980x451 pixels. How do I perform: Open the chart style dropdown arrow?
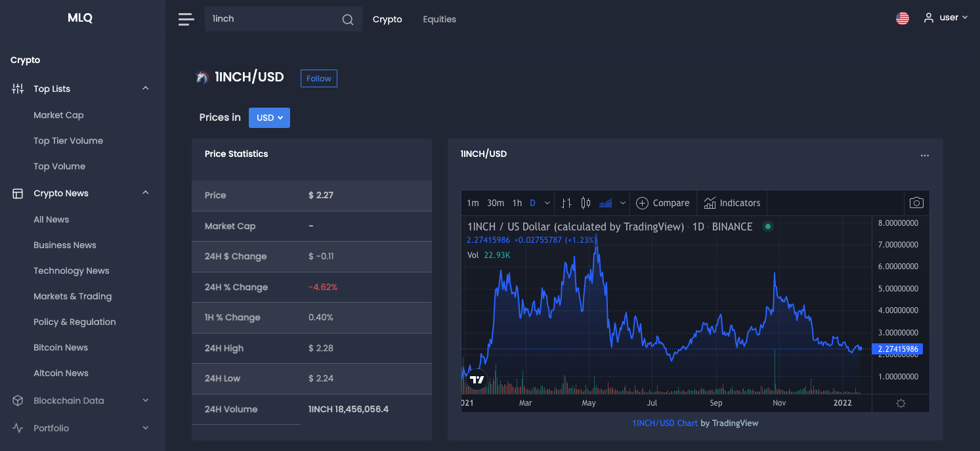click(x=623, y=203)
